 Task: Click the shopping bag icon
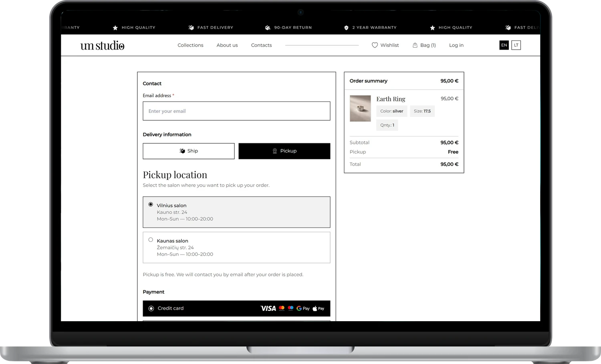point(415,45)
